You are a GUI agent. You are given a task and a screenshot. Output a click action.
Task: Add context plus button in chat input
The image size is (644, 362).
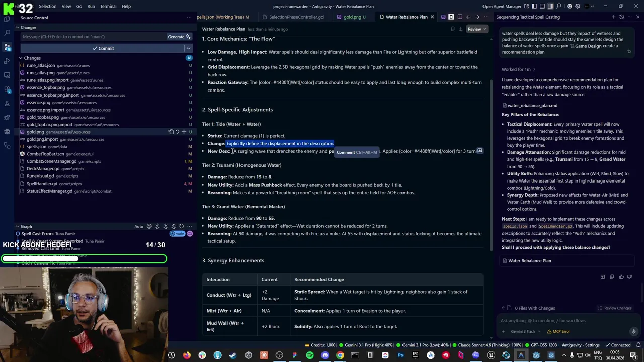[x=503, y=331]
